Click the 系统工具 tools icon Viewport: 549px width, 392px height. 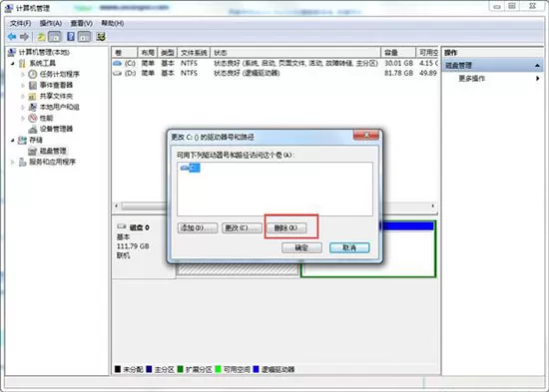click(x=22, y=64)
